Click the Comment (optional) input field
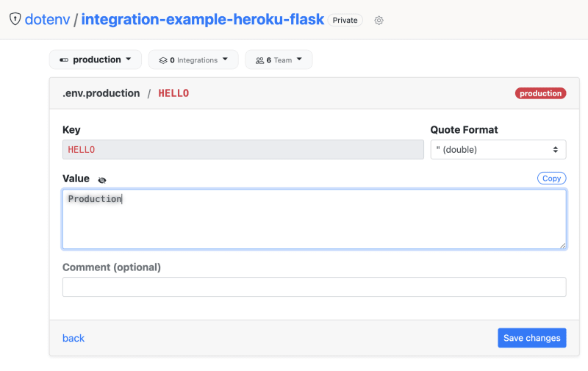This screenshot has width=588, height=371. coord(315,287)
